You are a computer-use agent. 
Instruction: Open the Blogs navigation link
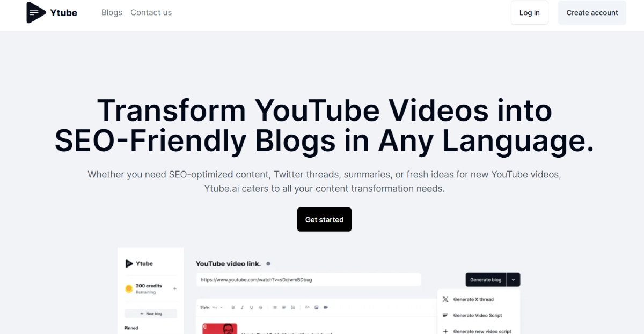tap(112, 12)
